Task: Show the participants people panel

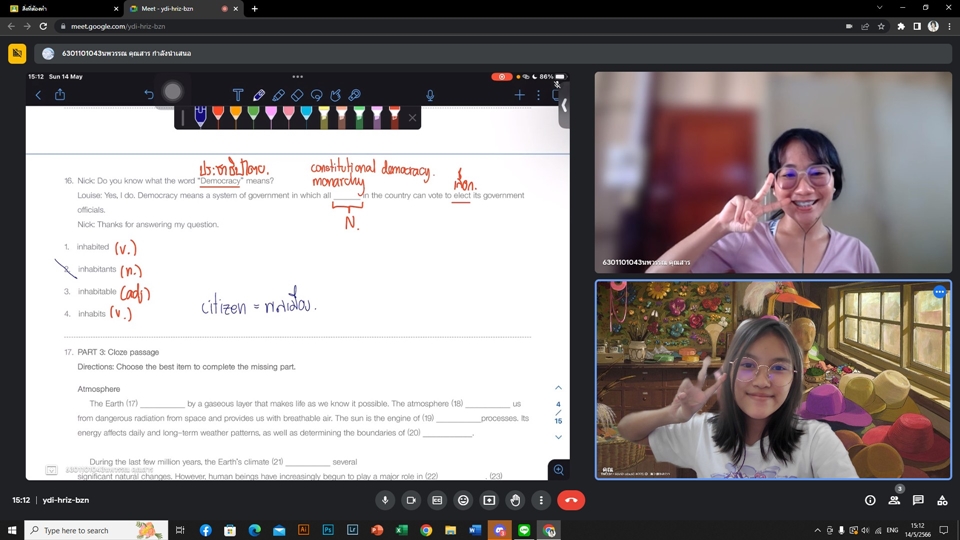Action: 894,500
